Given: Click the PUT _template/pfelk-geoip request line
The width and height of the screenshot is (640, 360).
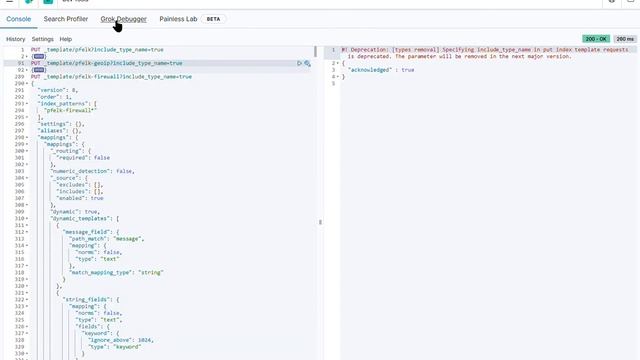Looking at the screenshot, I should pos(107,63).
